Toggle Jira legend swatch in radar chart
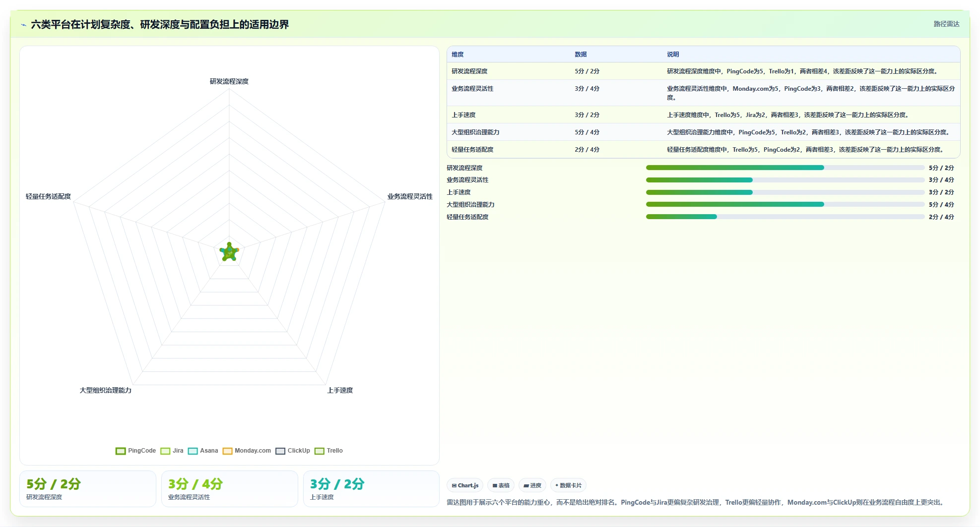The width and height of the screenshot is (980, 527). pyautogui.click(x=165, y=451)
